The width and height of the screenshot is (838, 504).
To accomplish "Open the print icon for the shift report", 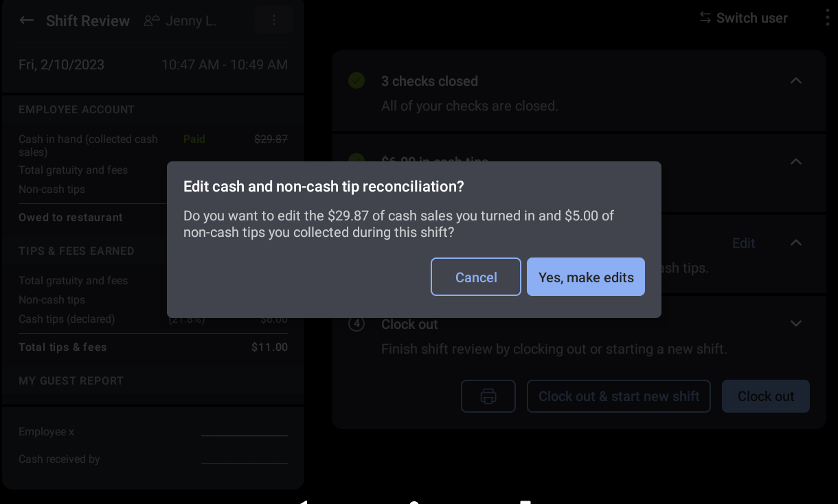I will point(488,396).
